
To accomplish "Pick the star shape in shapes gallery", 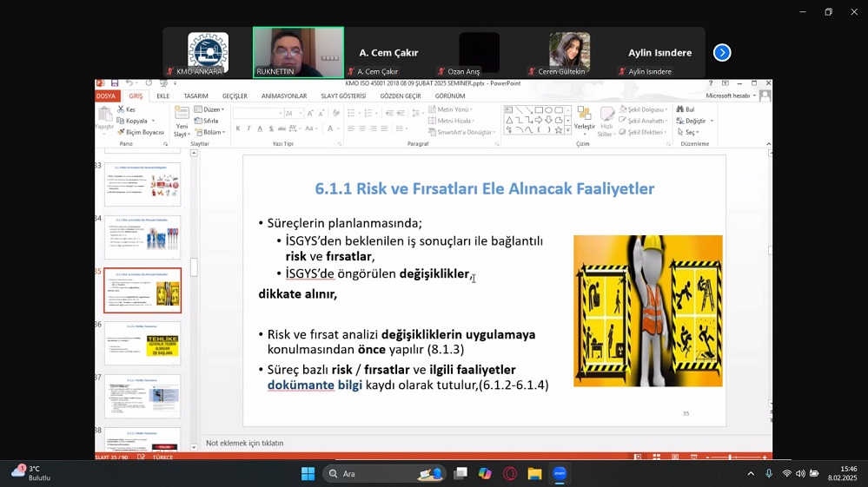I will coord(558,130).
